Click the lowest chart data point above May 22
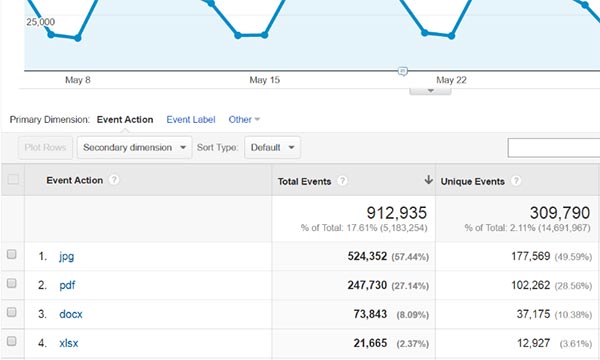 (x=452, y=36)
